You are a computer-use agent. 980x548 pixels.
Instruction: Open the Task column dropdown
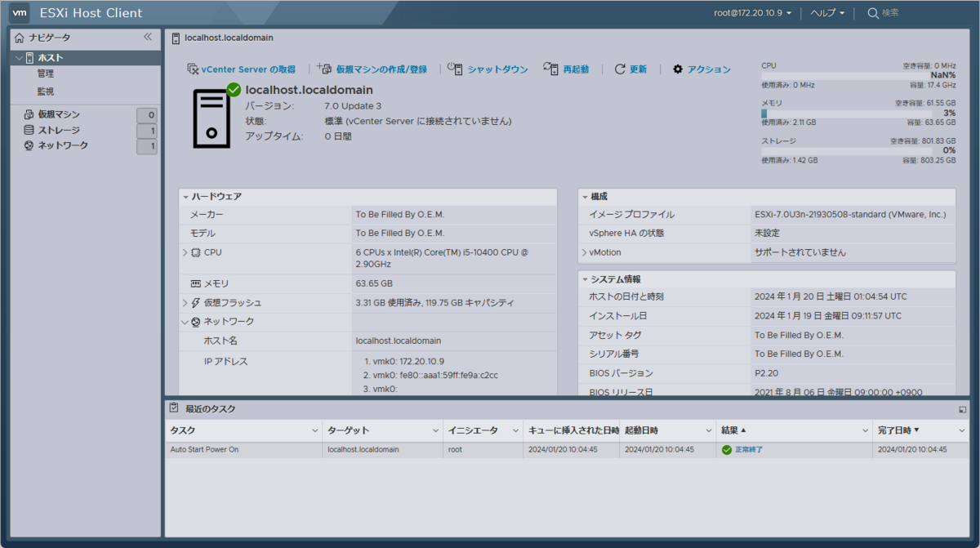point(315,430)
